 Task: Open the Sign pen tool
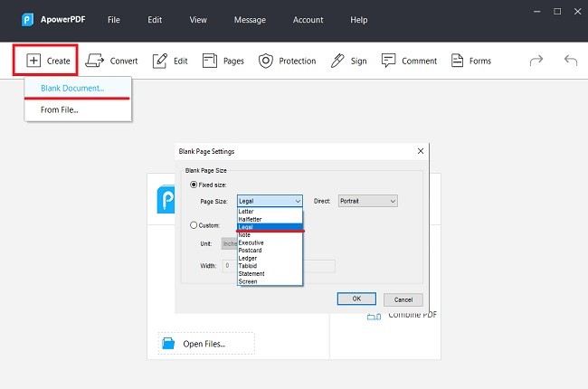tap(337, 61)
